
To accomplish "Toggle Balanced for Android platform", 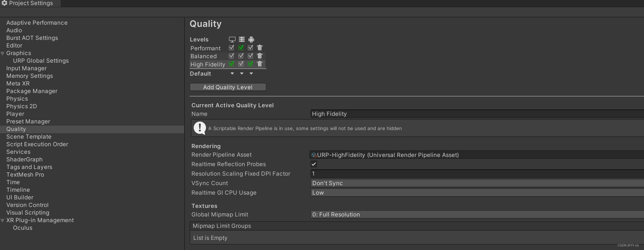I will pos(250,56).
